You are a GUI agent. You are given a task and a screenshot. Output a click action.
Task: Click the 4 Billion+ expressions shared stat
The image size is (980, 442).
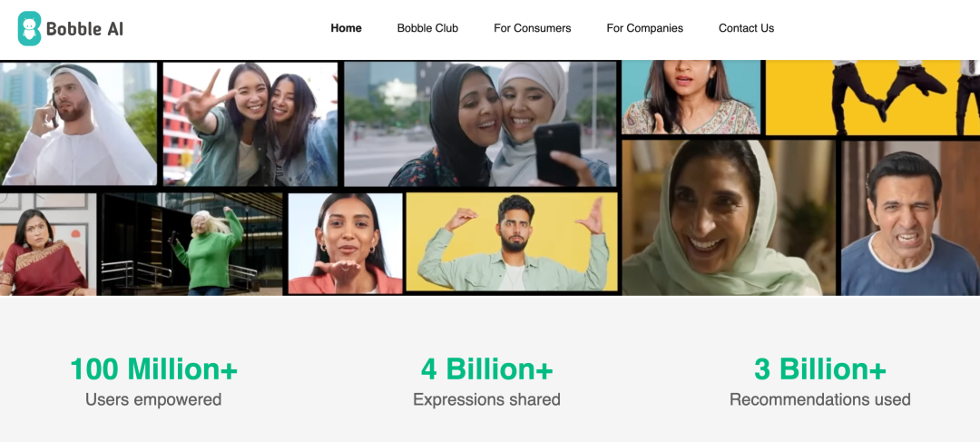pyautogui.click(x=487, y=380)
